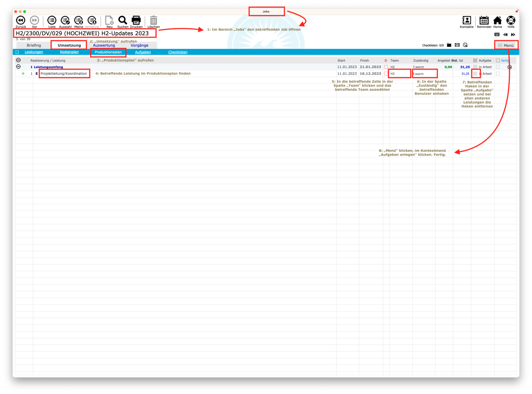Switch to the Briefing tab
This screenshot has height=394, width=532.
(34, 46)
